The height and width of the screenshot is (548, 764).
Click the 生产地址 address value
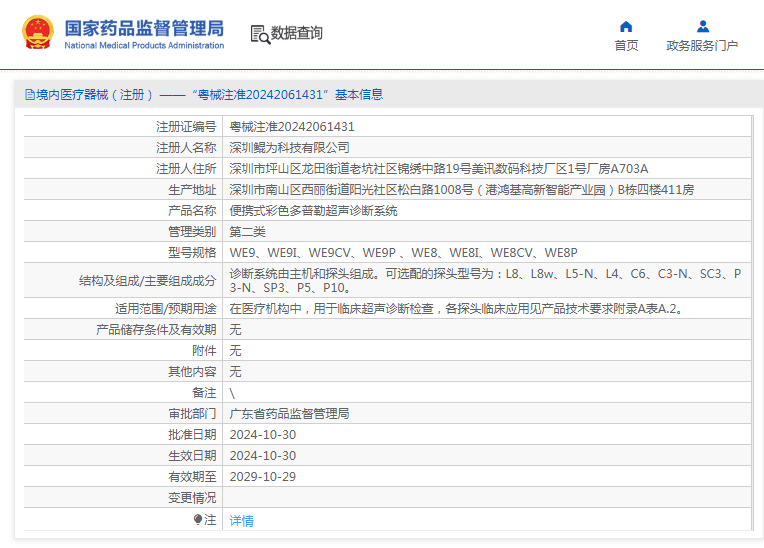click(462, 189)
